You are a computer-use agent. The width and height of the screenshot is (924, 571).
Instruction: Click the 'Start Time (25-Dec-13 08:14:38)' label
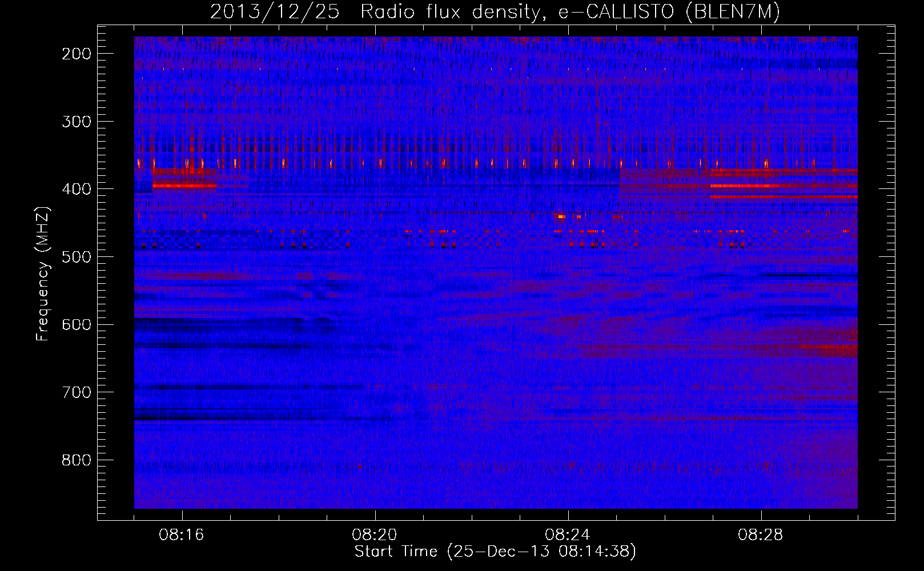point(495,552)
